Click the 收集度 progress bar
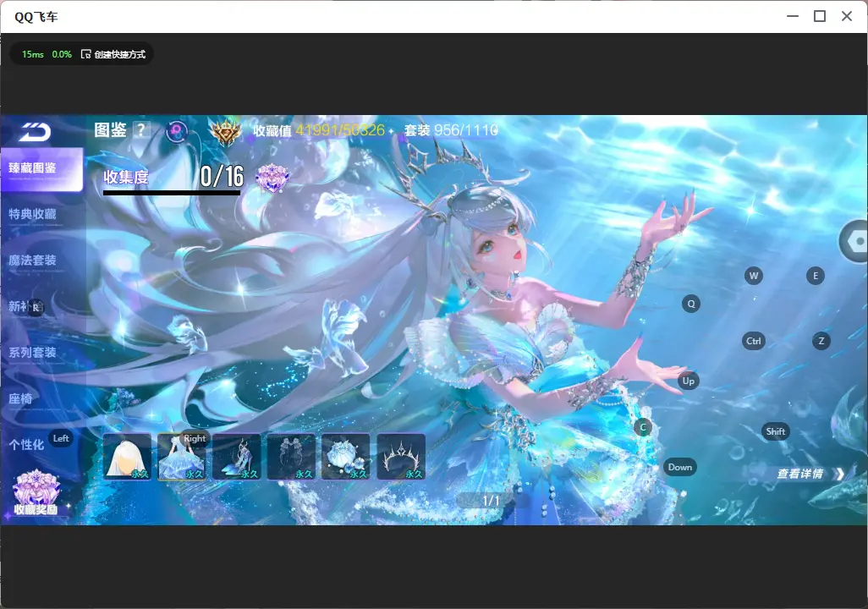 click(x=172, y=193)
